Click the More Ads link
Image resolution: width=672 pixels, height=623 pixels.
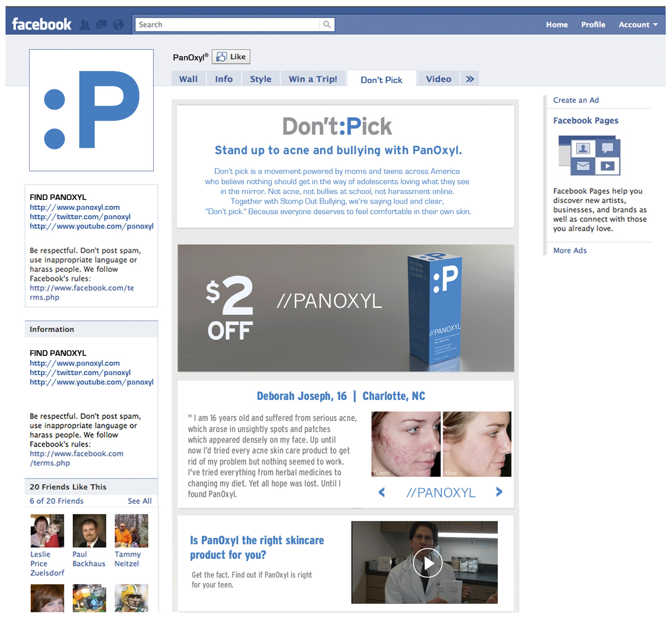point(570,251)
